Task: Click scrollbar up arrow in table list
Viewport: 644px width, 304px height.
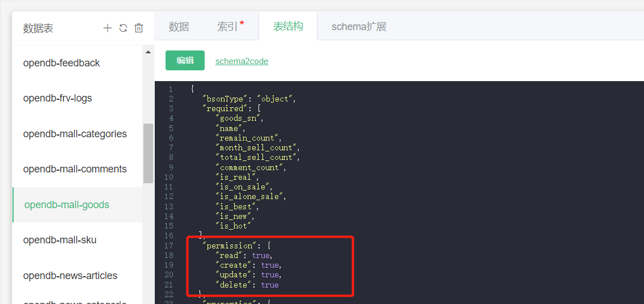Action: click(149, 52)
